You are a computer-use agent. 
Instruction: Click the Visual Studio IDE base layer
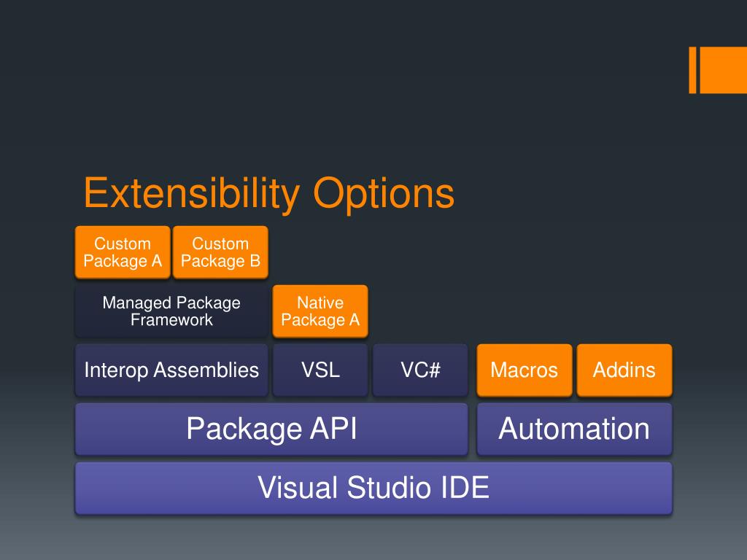point(373,488)
